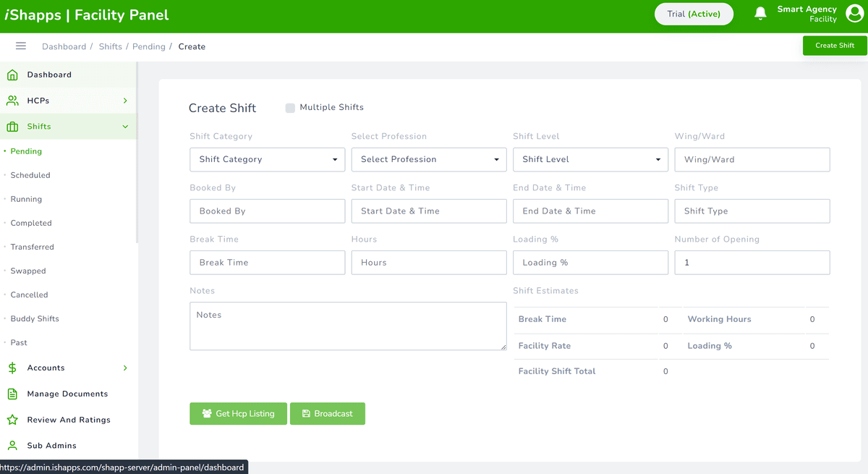Click the notification bell icon
The width and height of the screenshot is (868, 474).
click(x=760, y=14)
